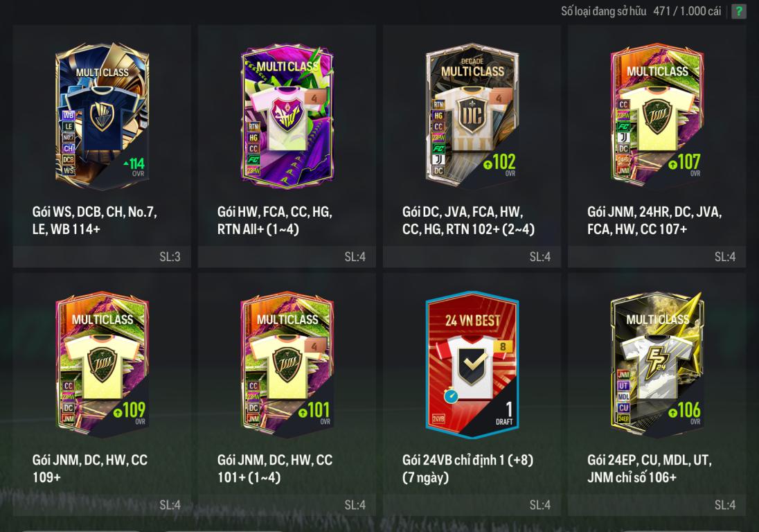
Task: Select the purple Multi Class HW FCA pack card
Action: 287,116
